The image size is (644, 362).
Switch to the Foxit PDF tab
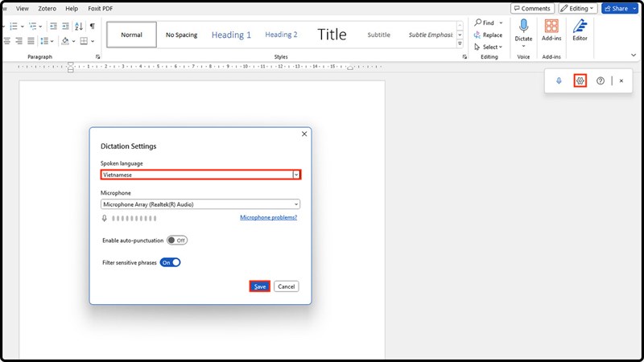coord(101,8)
